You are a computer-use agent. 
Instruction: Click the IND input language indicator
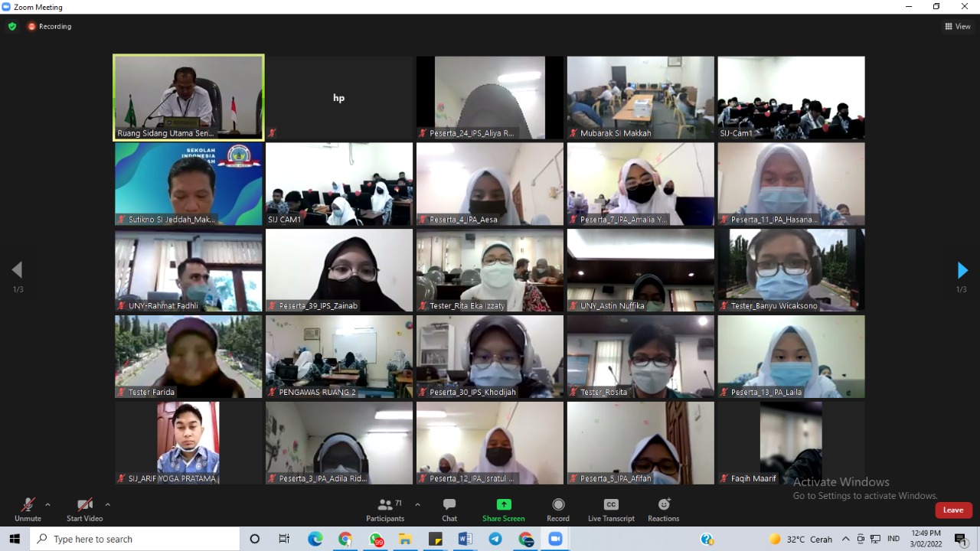click(x=893, y=539)
